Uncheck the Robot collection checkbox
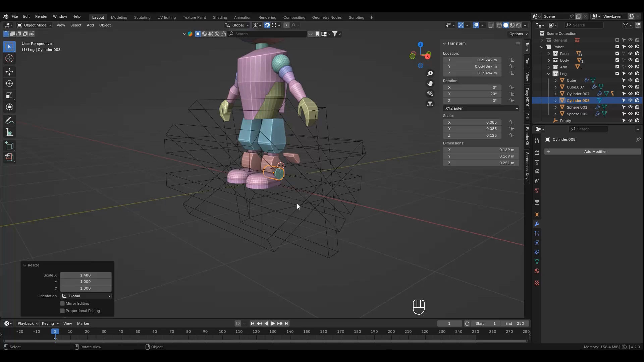Image resolution: width=644 pixels, height=362 pixels. pos(617,47)
